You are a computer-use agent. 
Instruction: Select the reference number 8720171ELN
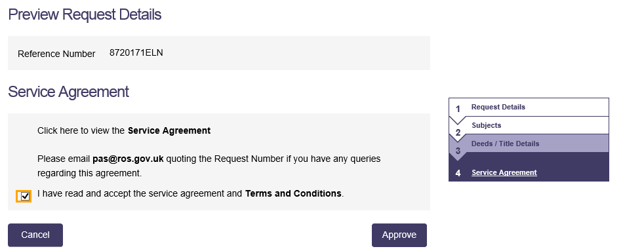click(x=136, y=52)
